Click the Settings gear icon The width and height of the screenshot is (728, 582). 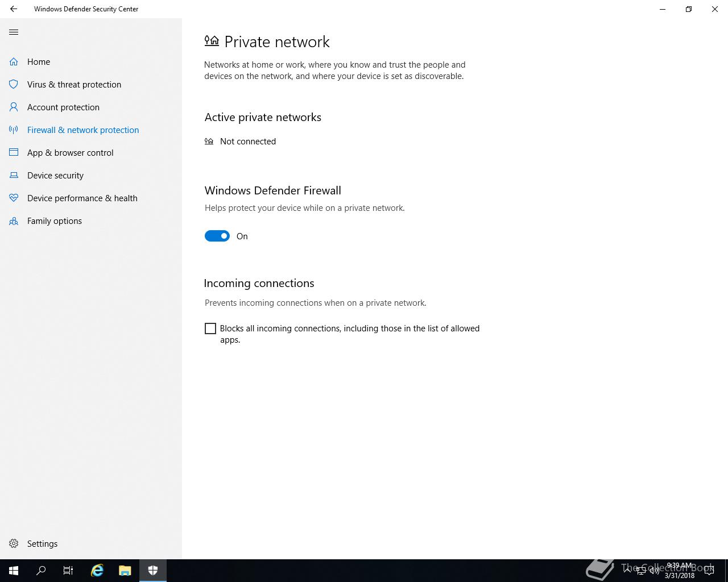click(x=14, y=543)
